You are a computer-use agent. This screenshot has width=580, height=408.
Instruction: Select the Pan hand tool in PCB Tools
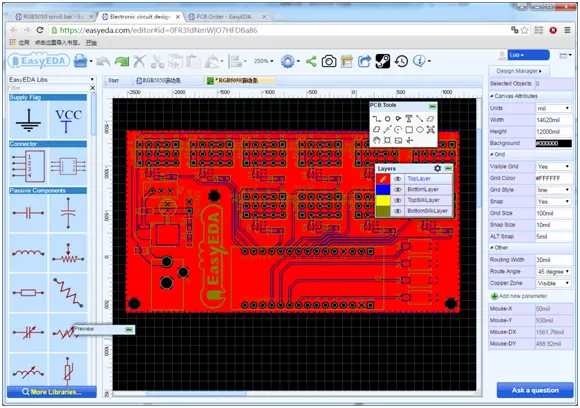tap(377, 140)
